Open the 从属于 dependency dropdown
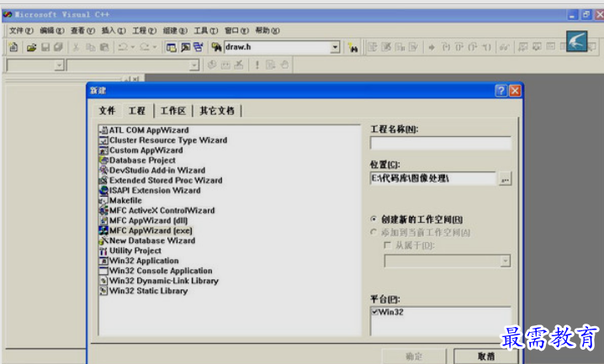604x364 pixels. click(505, 261)
